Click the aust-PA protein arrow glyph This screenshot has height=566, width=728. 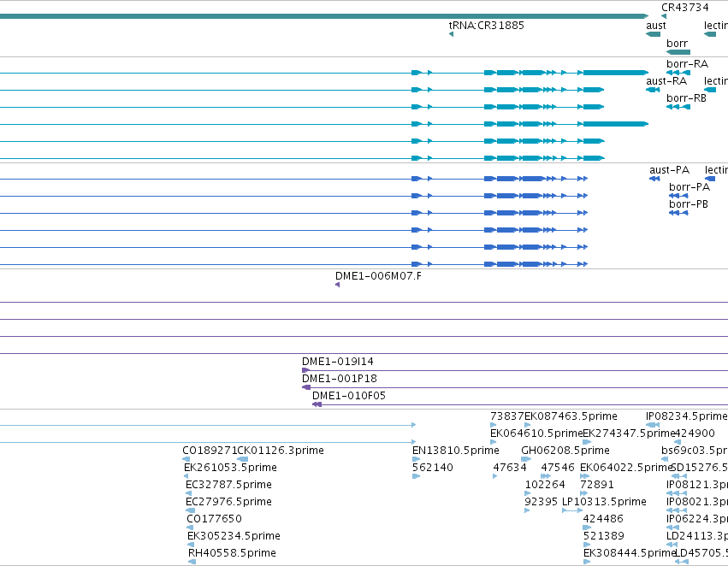point(654,179)
